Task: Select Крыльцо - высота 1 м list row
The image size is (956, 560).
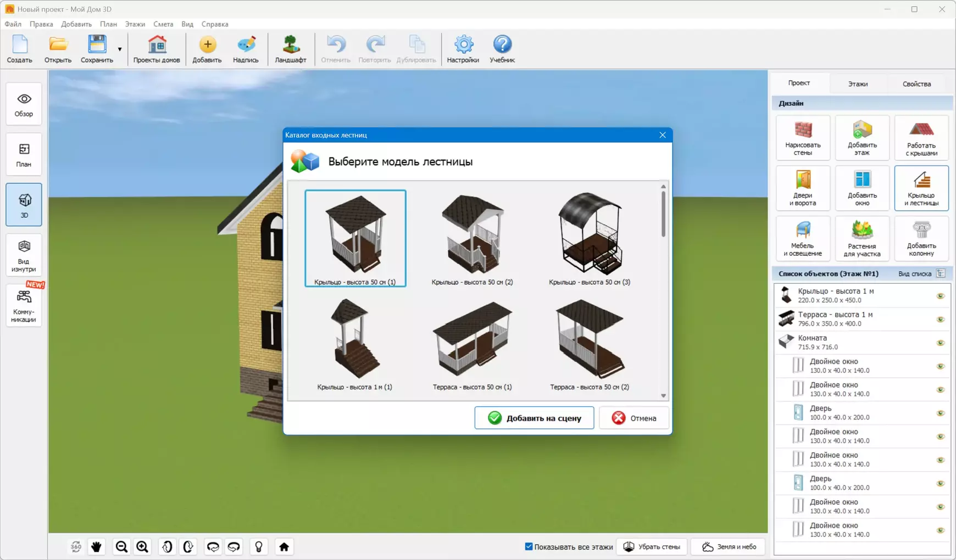Action: click(x=862, y=295)
